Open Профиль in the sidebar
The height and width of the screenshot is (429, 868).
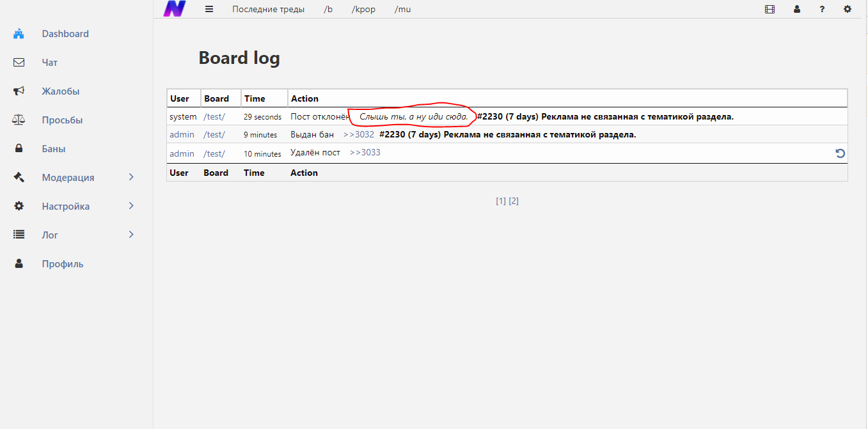point(63,264)
